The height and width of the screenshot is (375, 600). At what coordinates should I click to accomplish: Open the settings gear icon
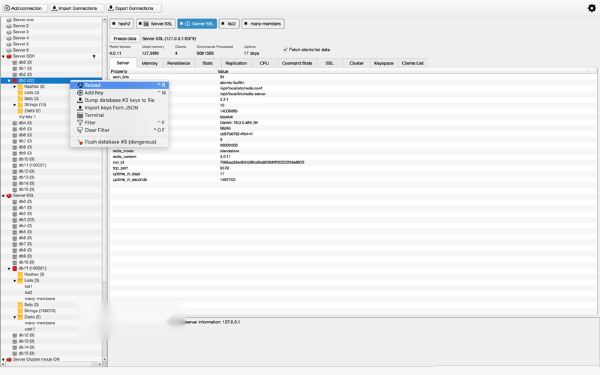point(592,8)
